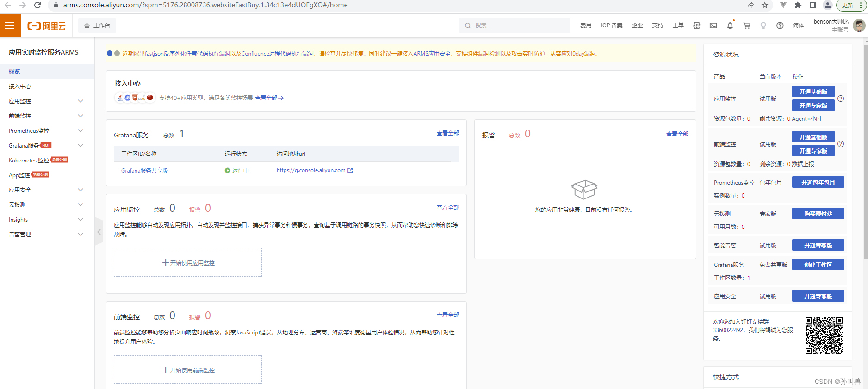Select the second announcement carousel dot
868x389 pixels.
(117, 53)
